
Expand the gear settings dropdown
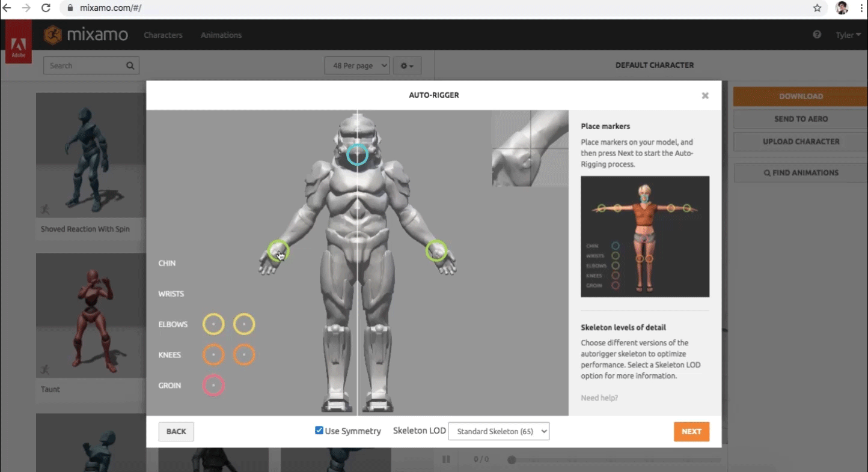coord(408,66)
